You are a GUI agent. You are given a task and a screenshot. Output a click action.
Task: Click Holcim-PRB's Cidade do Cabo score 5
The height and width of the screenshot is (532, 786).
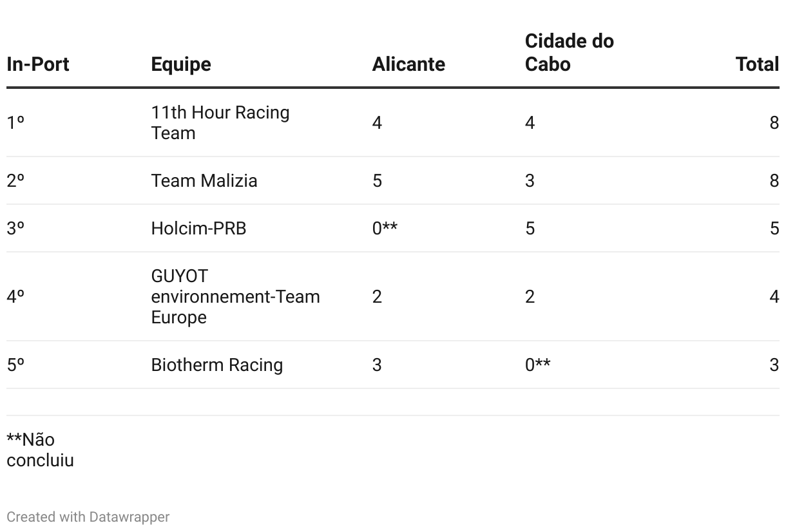click(x=530, y=228)
